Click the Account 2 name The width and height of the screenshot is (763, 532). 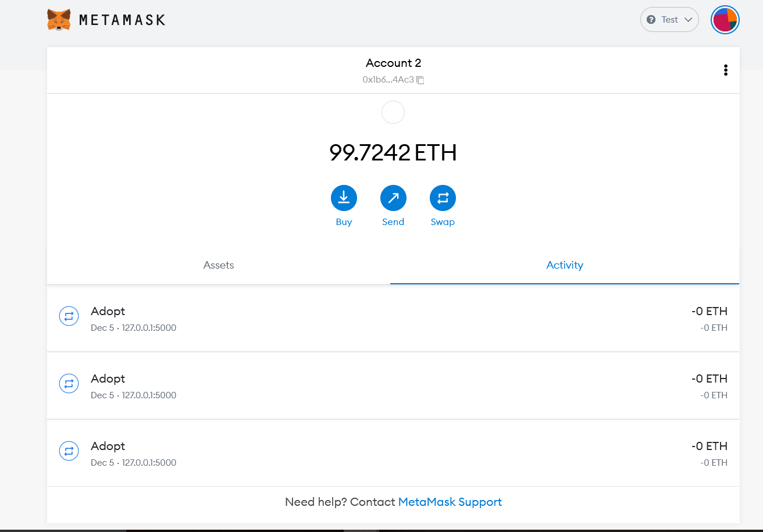tap(393, 63)
